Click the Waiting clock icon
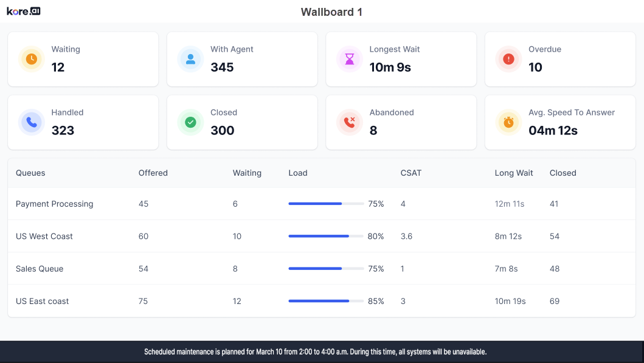This screenshot has height=363, width=644. click(x=32, y=59)
